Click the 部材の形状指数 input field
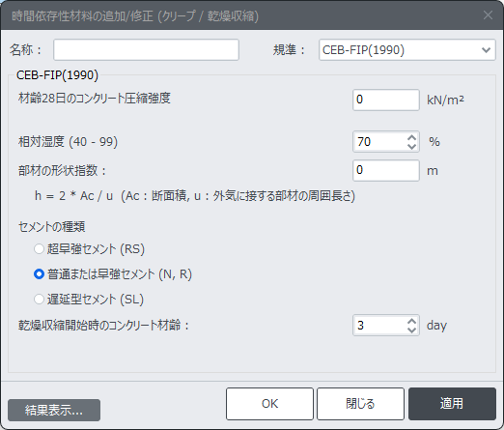 386,170
